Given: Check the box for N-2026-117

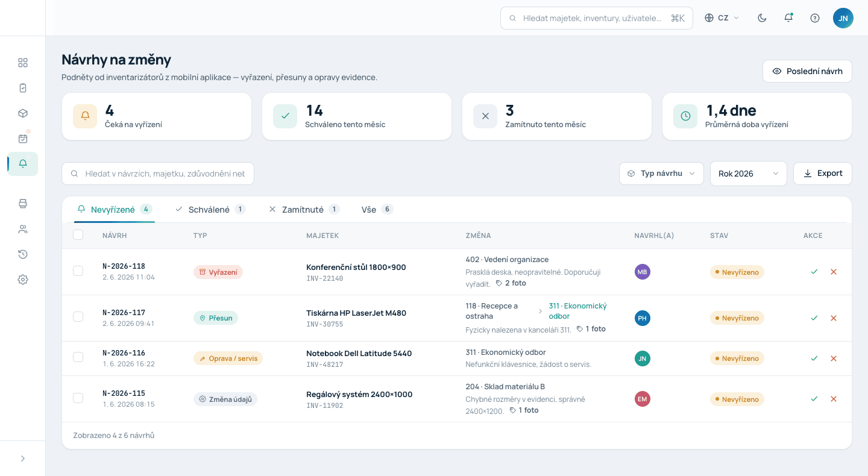Looking at the screenshot, I should click(78, 317).
